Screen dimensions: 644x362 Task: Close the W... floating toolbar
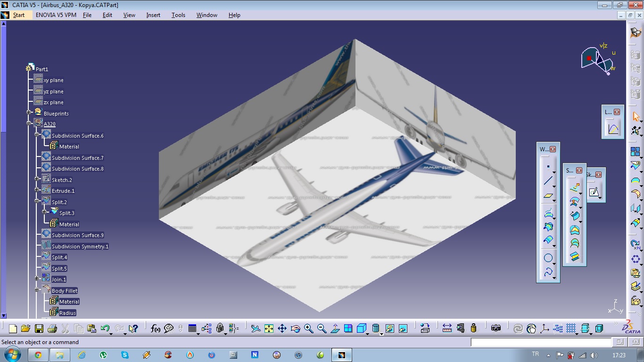pos(553,149)
